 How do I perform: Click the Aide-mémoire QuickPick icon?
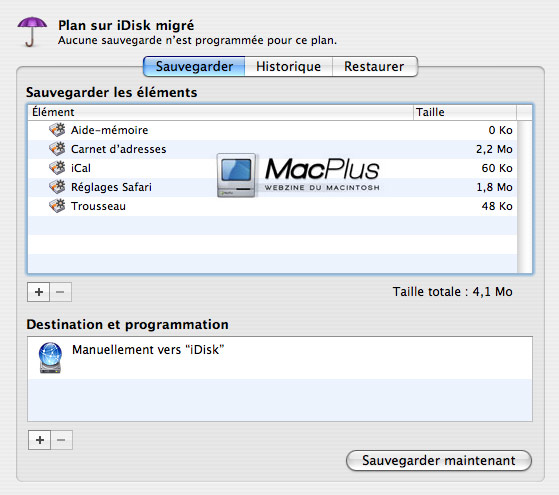tap(57, 130)
